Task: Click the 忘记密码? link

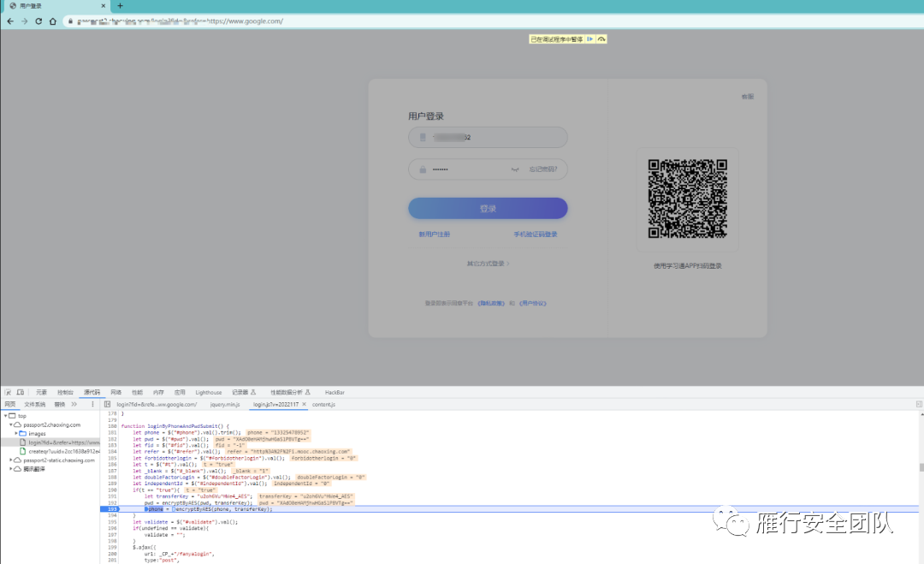Action: click(542, 169)
